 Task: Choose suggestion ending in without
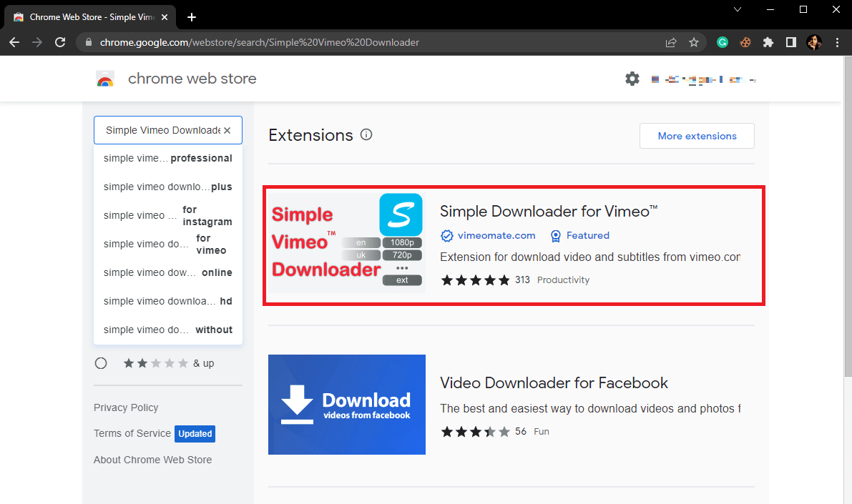coord(168,330)
